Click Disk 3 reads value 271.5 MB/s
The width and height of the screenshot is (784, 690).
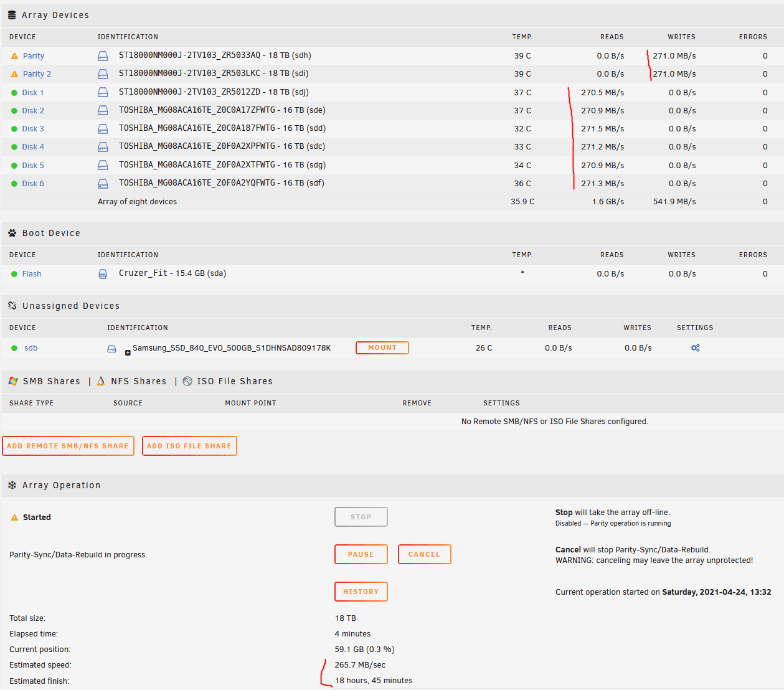click(603, 129)
